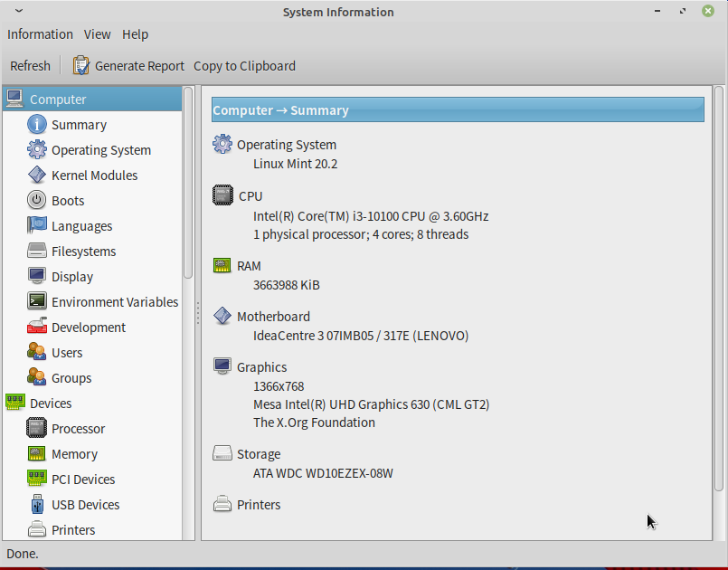Viewport: 728px width, 570px height.
Task: Click the RAM icon in the summary panel
Action: tap(222, 265)
